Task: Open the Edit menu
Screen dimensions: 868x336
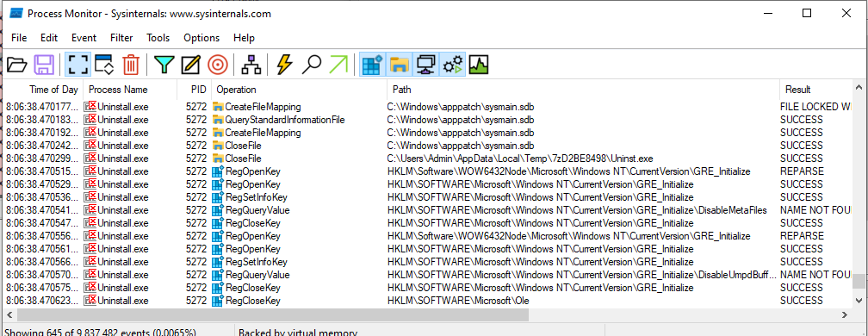Action: click(x=49, y=38)
